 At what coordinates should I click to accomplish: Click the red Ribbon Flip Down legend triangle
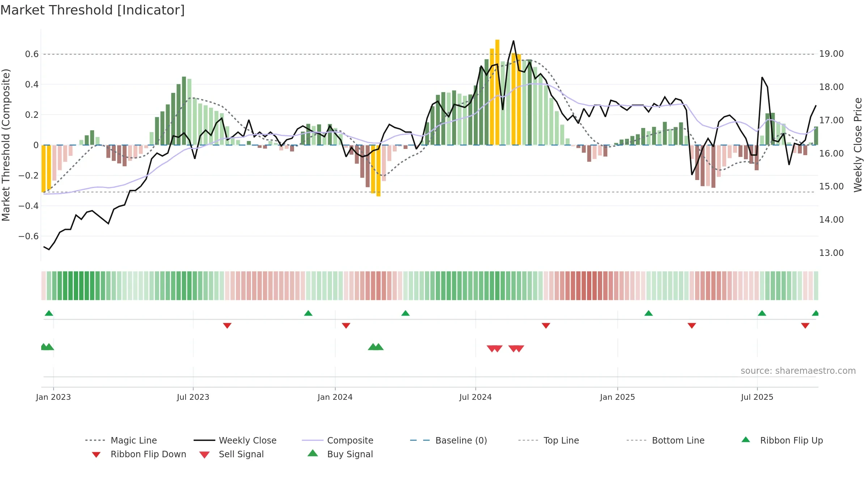click(96, 455)
